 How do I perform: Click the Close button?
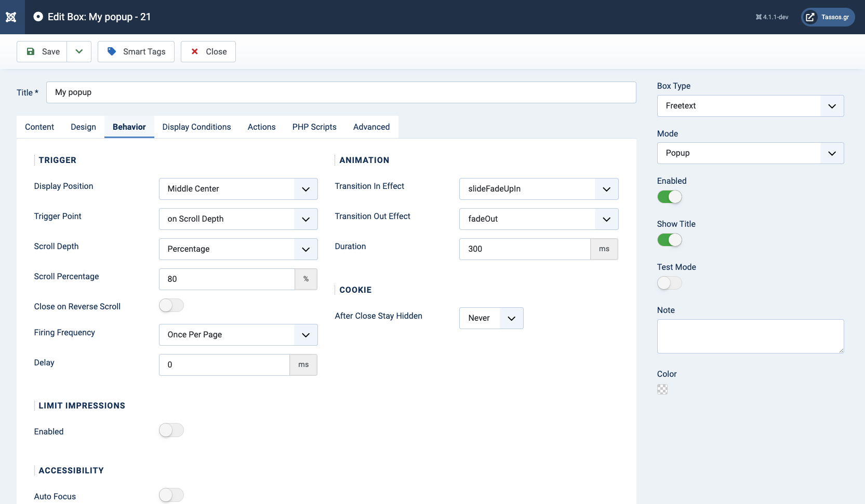(208, 51)
